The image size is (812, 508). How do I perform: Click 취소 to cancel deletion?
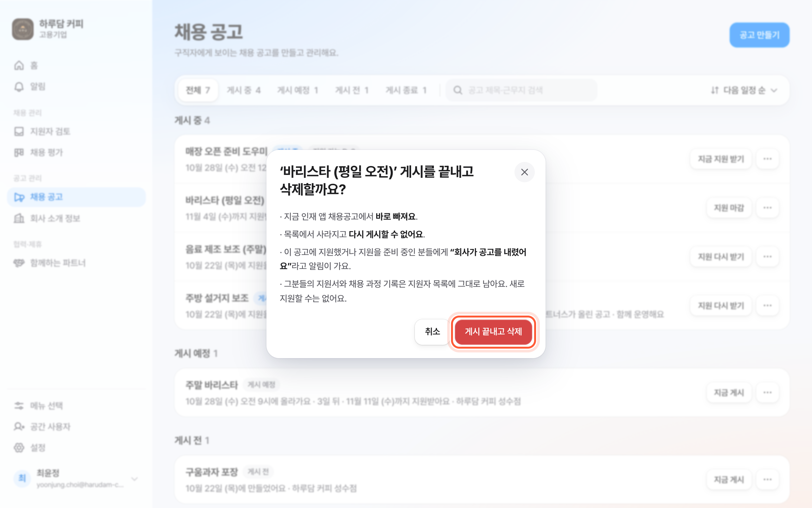click(x=432, y=331)
